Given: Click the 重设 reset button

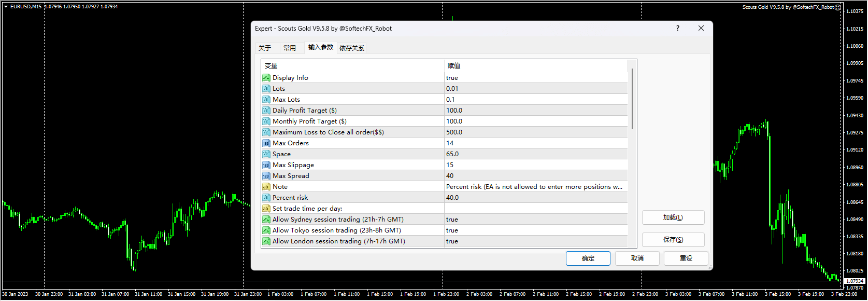Looking at the screenshot, I should 686,258.
